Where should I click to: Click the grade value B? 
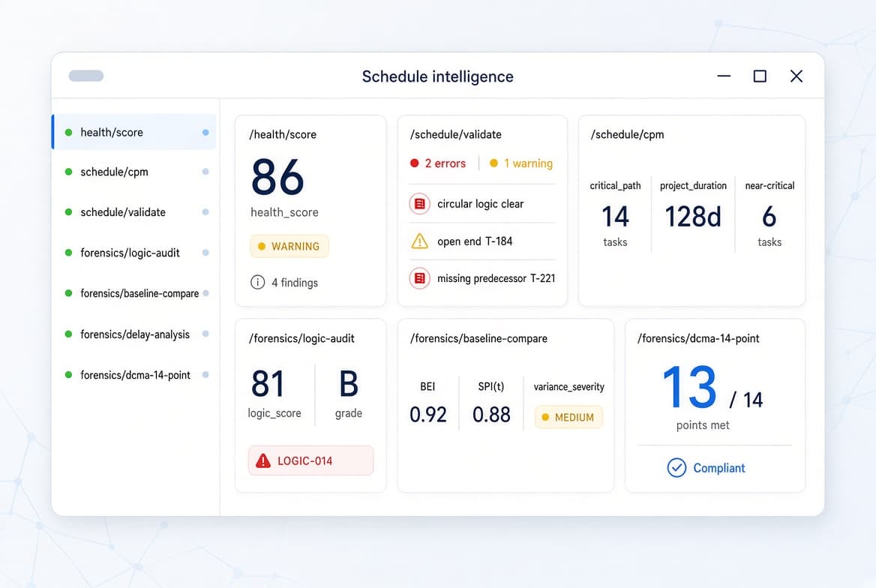click(x=349, y=384)
